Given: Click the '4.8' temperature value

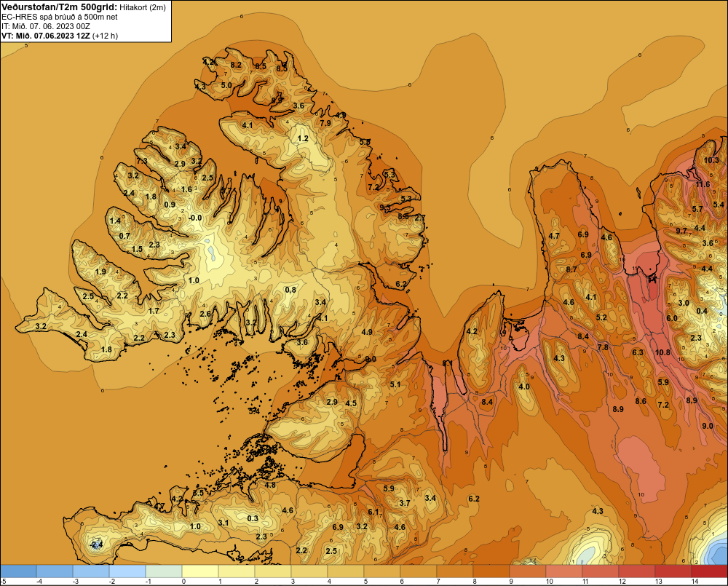Looking at the screenshot, I should (x=270, y=485).
